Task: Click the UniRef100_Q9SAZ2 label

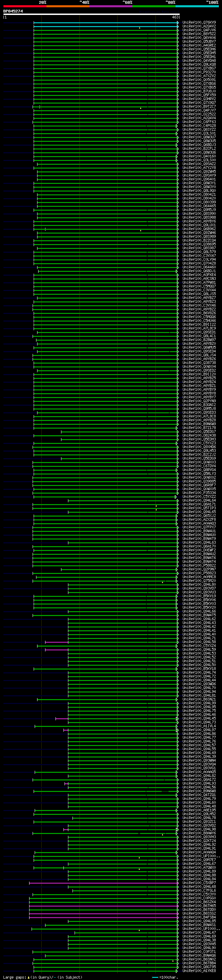Action: 199,164
